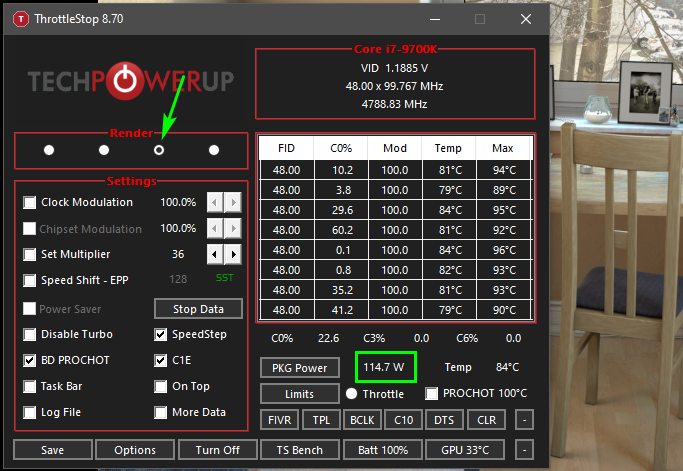
Task: Open the FIVR settings
Action: point(279,420)
